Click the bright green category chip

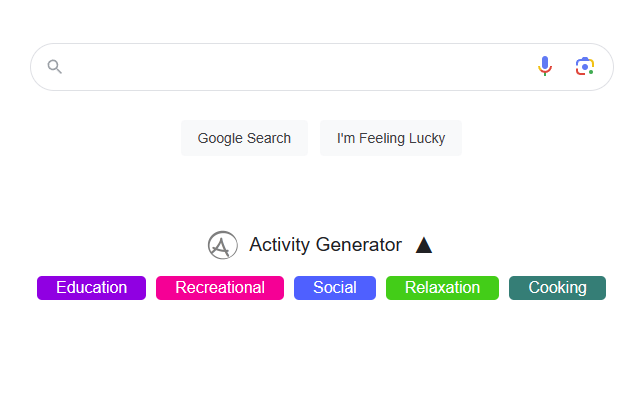(x=442, y=288)
